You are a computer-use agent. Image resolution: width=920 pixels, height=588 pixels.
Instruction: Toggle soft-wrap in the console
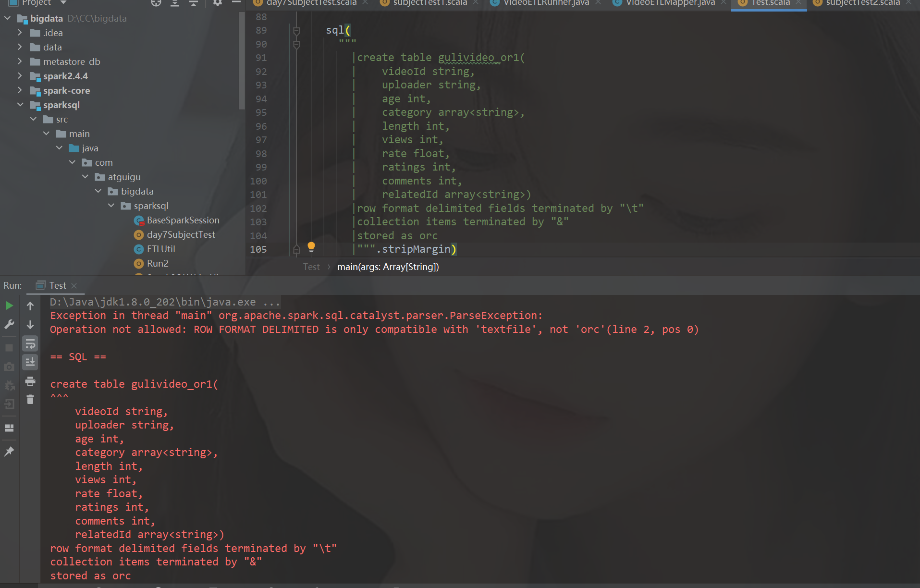pyautogui.click(x=30, y=343)
